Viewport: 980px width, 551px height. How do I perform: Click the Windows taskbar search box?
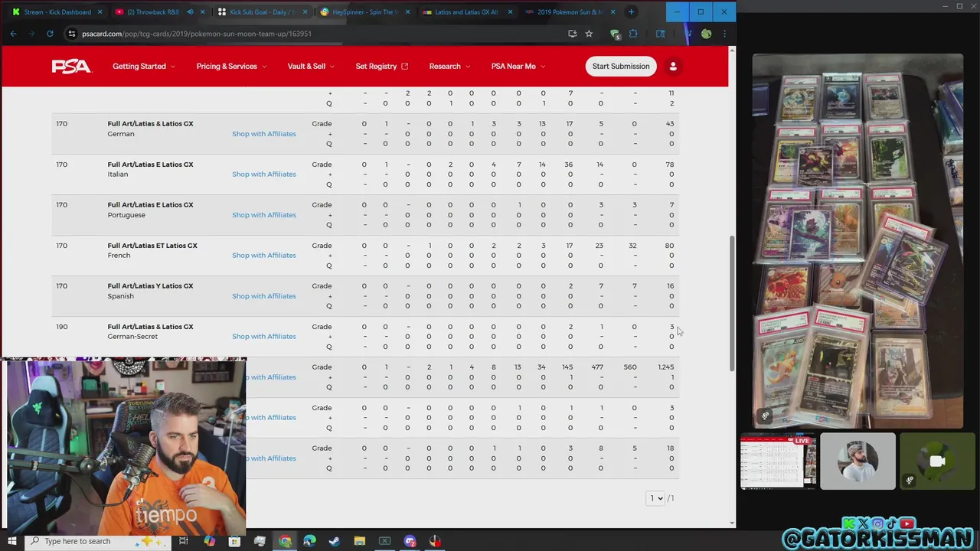pyautogui.click(x=99, y=541)
